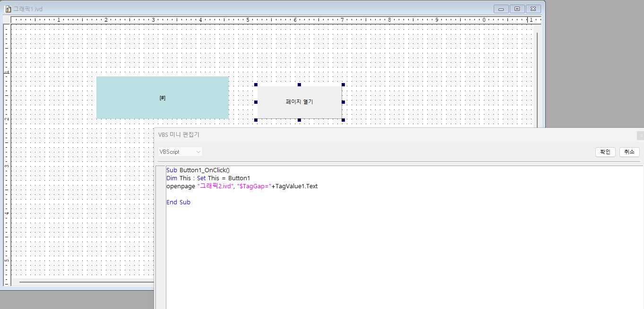Select the cyan [#] tag value box

tap(162, 98)
